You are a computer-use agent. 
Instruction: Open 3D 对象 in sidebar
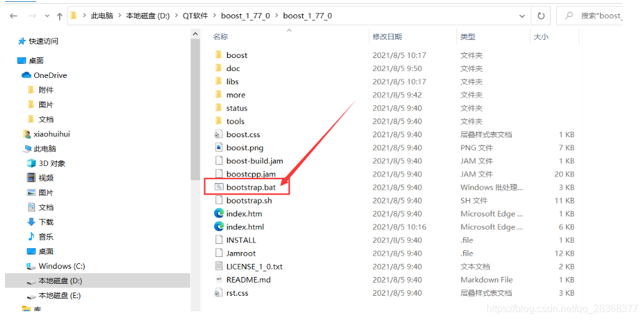coord(52,163)
